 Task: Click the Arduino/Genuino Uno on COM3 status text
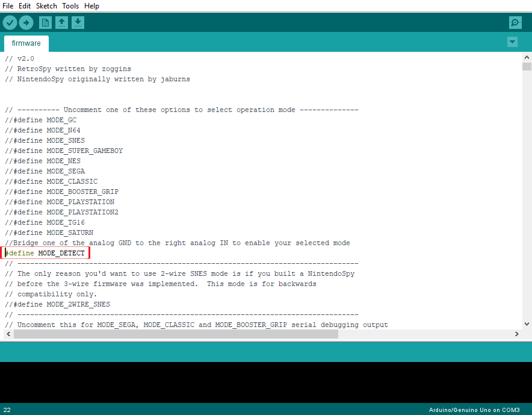(475, 410)
